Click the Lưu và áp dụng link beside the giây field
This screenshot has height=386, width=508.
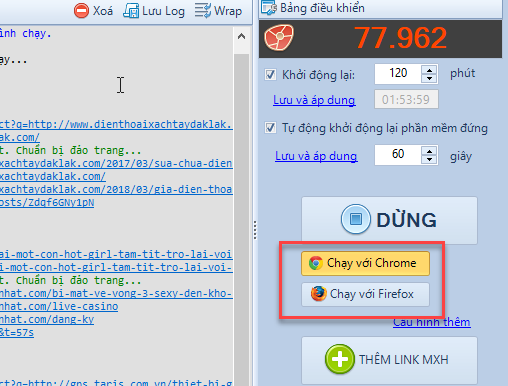(x=316, y=156)
